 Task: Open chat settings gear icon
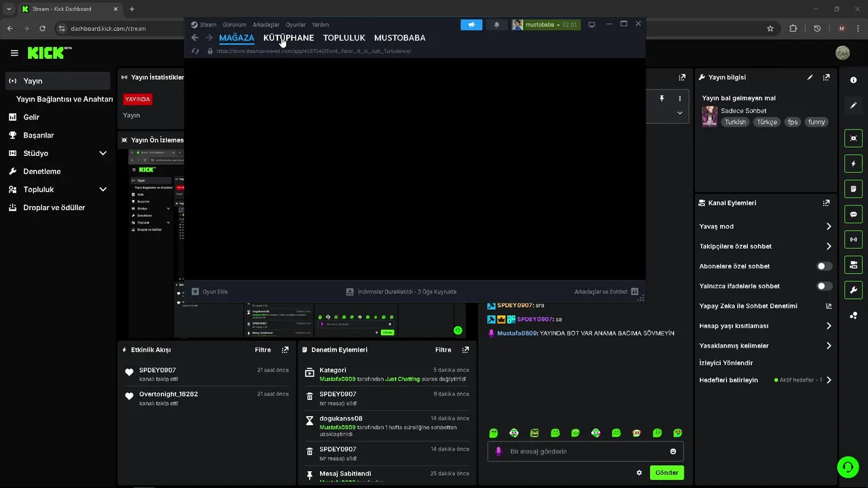pyautogui.click(x=639, y=472)
